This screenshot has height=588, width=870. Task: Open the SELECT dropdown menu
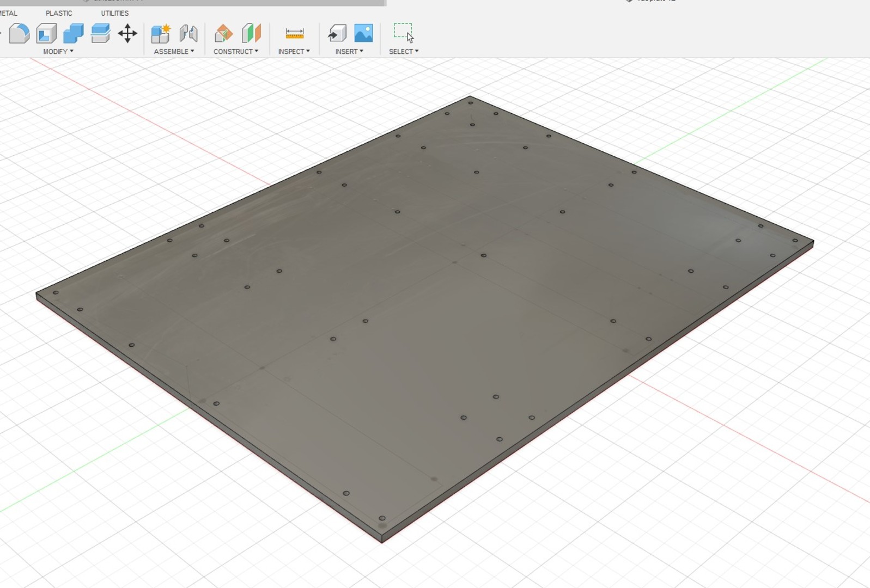tap(404, 51)
